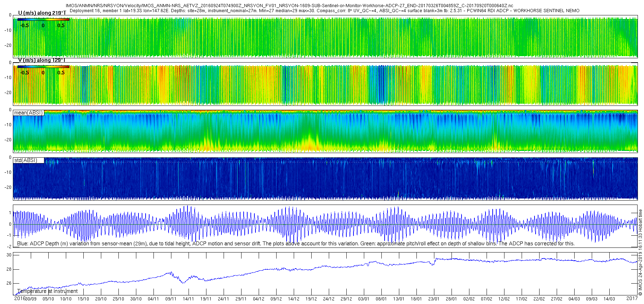Click the '24/11' date tick label
Screen dimensions: 644x304
click(x=224, y=299)
